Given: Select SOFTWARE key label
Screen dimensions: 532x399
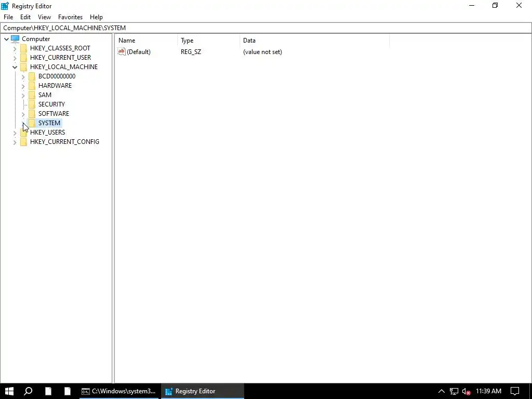Looking at the screenshot, I should click(54, 113).
